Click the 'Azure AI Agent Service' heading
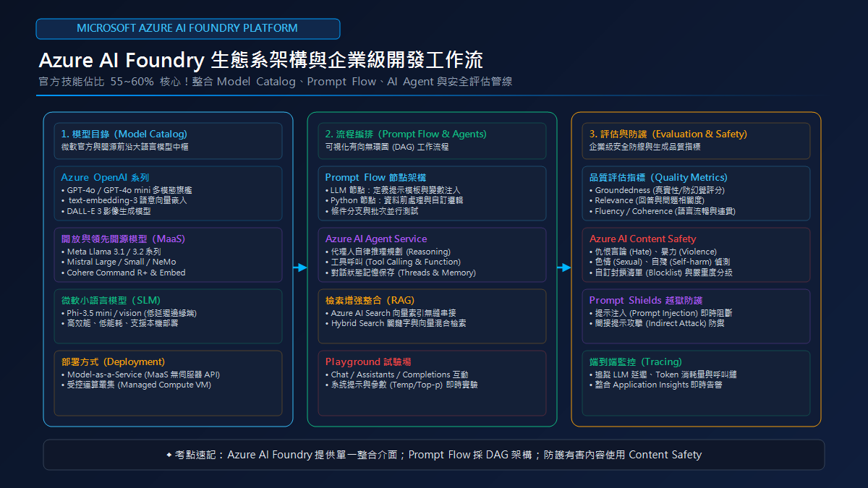The width and height of the screenshot is (868, 488). [376, 239]
